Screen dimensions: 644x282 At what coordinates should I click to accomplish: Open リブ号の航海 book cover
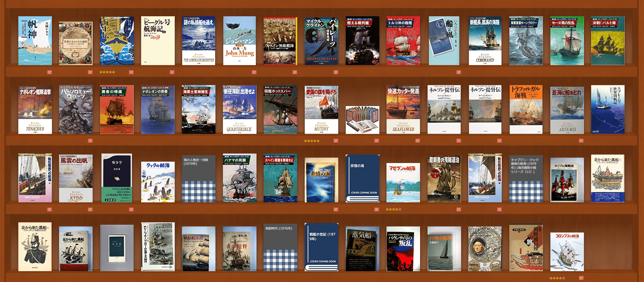click(x=444, y=249)
